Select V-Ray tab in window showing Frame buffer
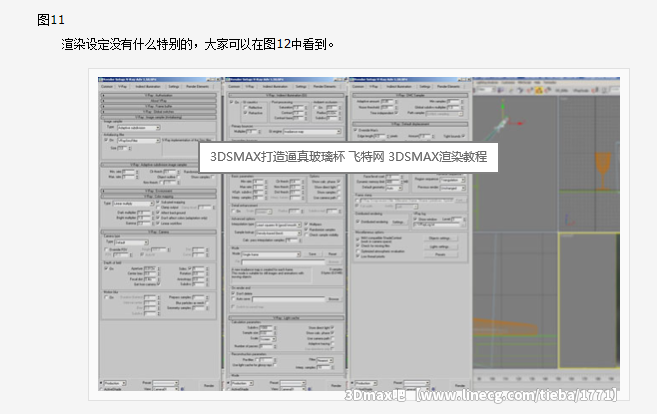Screen dimensions: 657x414 coord(122,86)
